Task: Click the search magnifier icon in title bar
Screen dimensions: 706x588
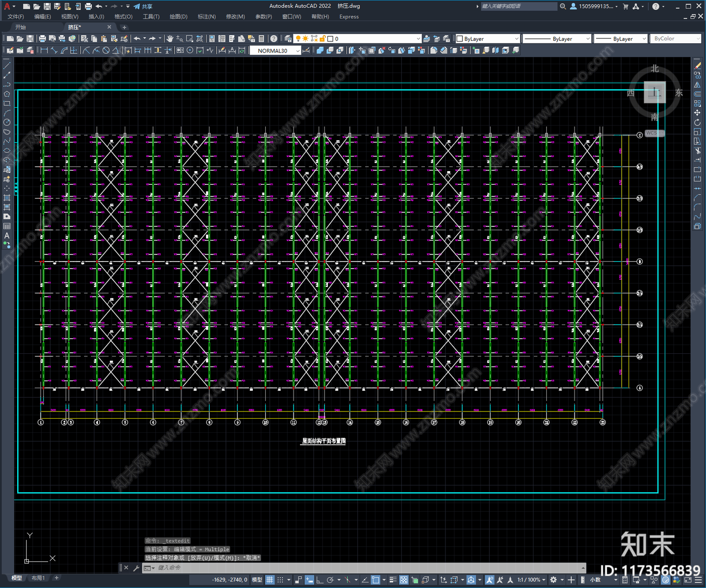Action: click(563, 6)
